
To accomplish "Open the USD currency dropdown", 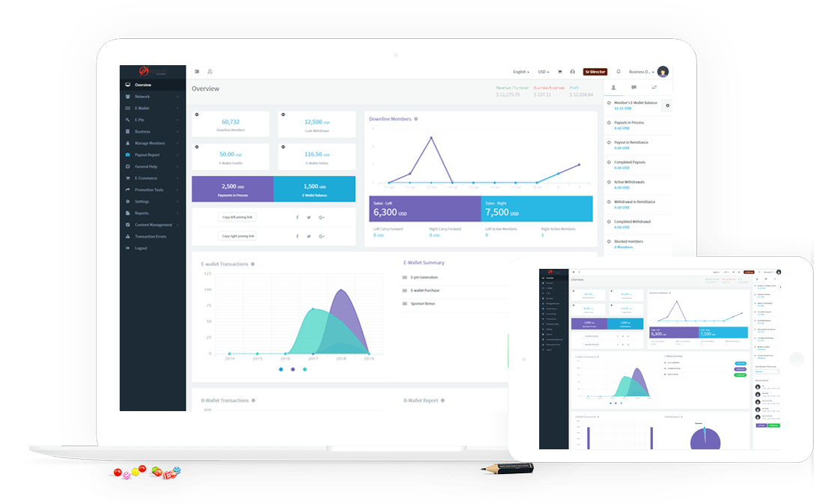I will click(x=543, y=72).
